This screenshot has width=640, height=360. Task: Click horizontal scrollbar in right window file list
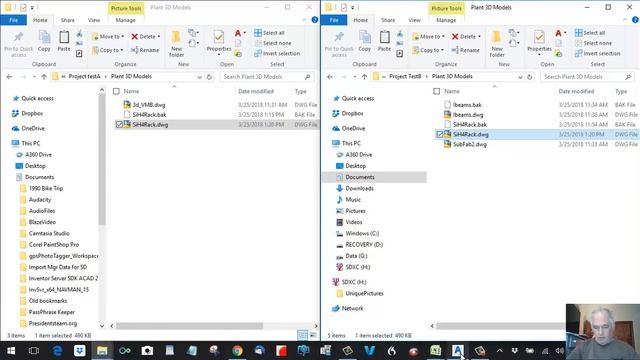[x=501, y=326]
